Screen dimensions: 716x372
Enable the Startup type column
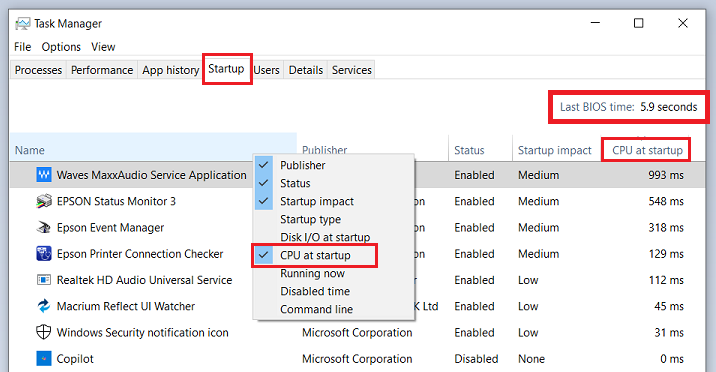[333, 219]
